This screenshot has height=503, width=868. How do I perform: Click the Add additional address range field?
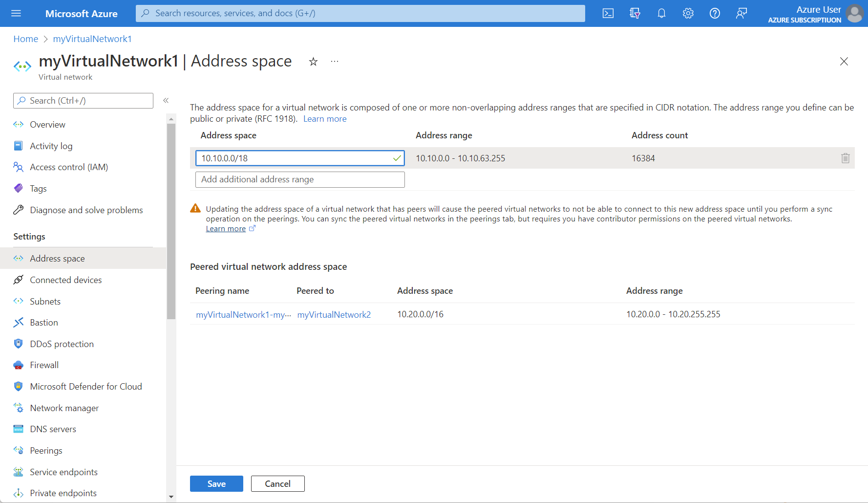[x=300, y=179]
